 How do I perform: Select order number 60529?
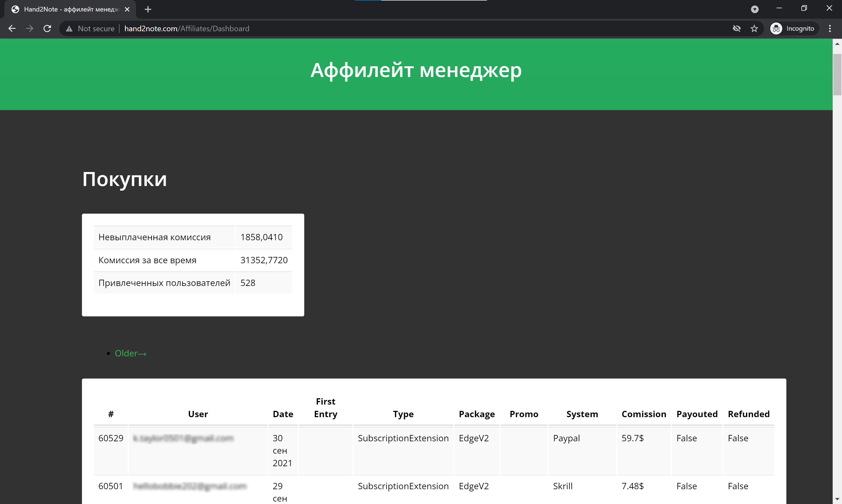click(111, 438)
